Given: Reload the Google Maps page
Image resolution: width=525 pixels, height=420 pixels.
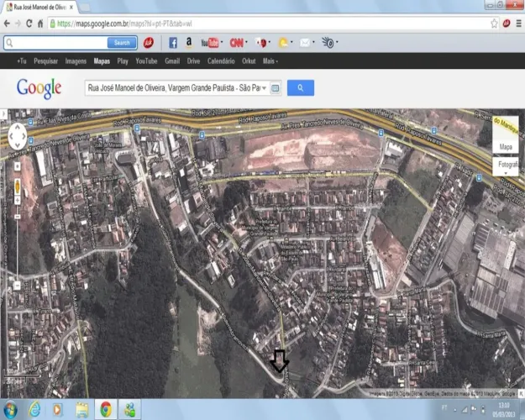Looking at the screenshot, I should (29, 24).
